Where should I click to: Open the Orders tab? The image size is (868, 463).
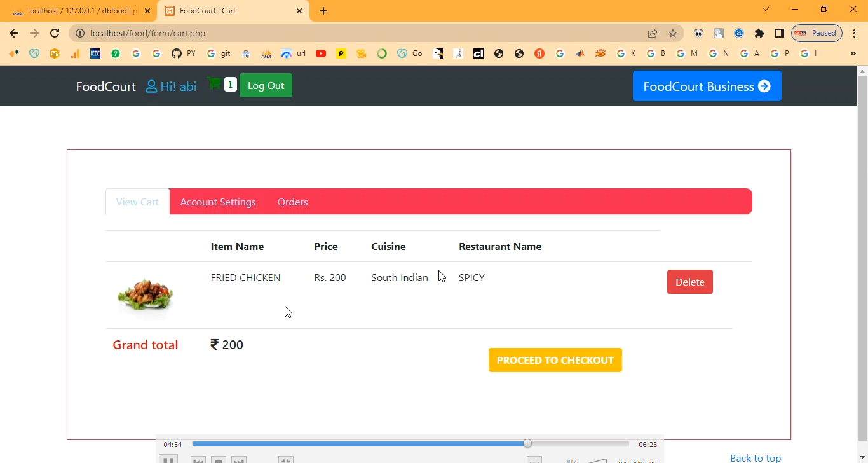click(x=292, y=202)
